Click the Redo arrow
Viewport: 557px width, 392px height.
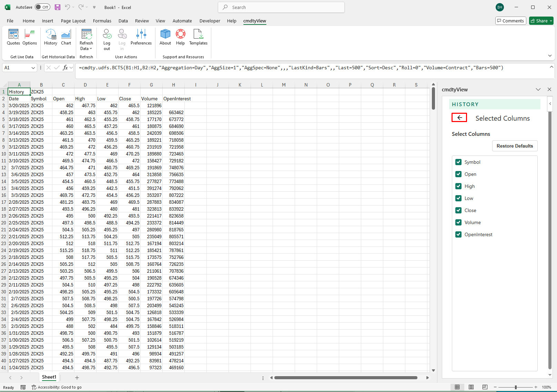81,7
